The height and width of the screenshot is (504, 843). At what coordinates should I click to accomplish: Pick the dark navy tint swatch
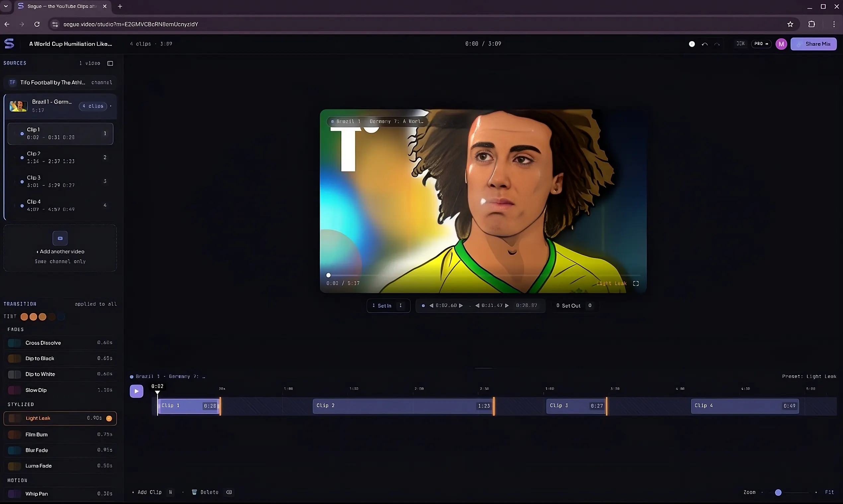[61, 317]
